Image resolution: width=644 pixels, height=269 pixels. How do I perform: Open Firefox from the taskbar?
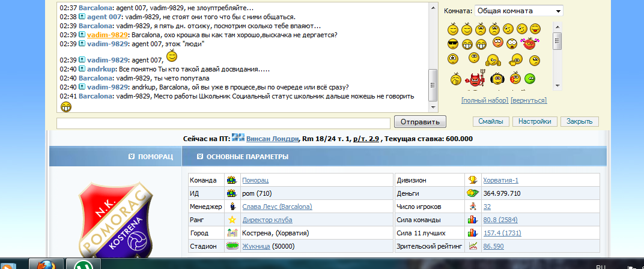point(46,265)
